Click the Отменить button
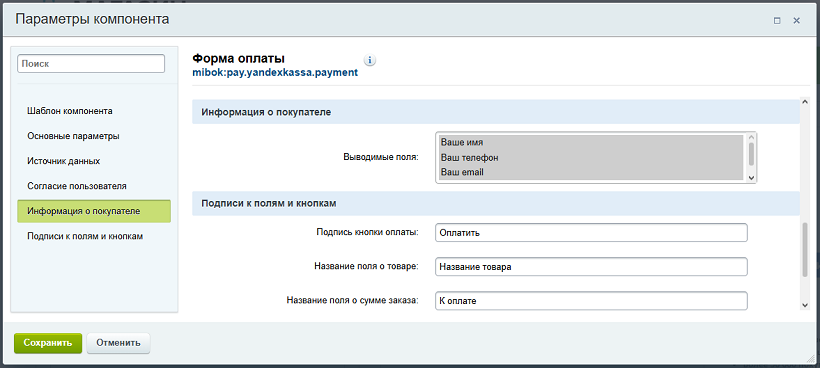The height and width of the screenshot is (368, 820). (118, 343)
